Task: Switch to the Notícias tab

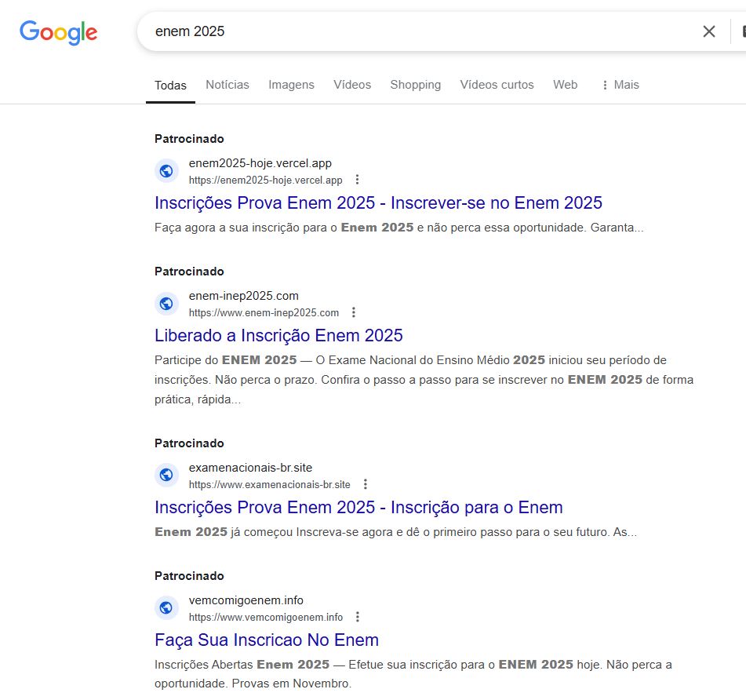Action: coord(227,85)
